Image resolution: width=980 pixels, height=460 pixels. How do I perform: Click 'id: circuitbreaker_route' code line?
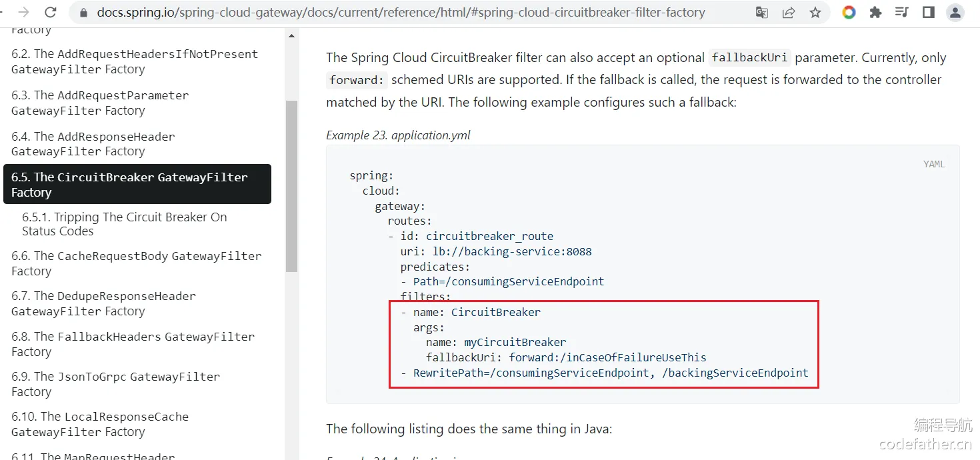(x=471, y=236)
